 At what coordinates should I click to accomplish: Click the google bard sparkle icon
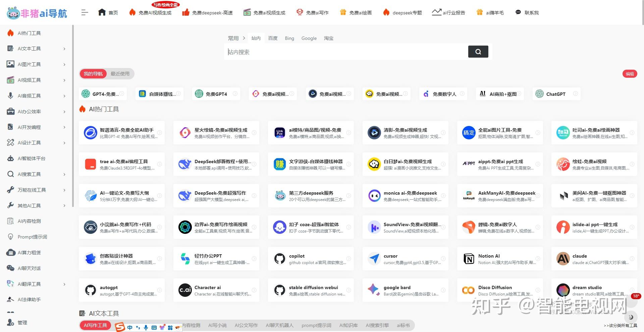point(374,289)
